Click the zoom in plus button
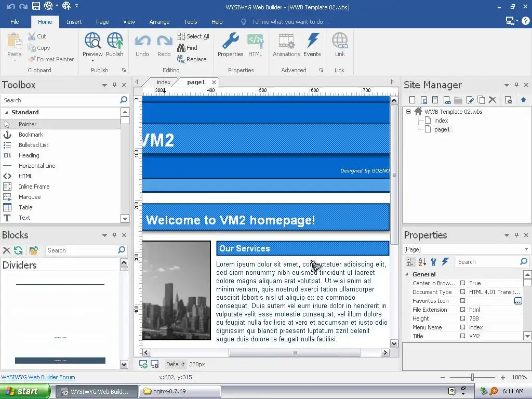Image resolution: width=532 pixels, height=399 pixels. [502, 377]
